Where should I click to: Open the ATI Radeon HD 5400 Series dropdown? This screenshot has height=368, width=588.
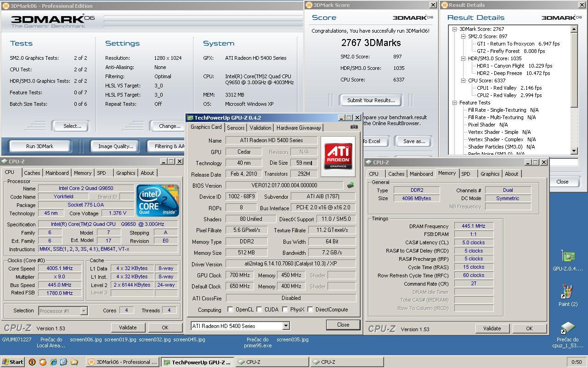(x=286, y=326)
